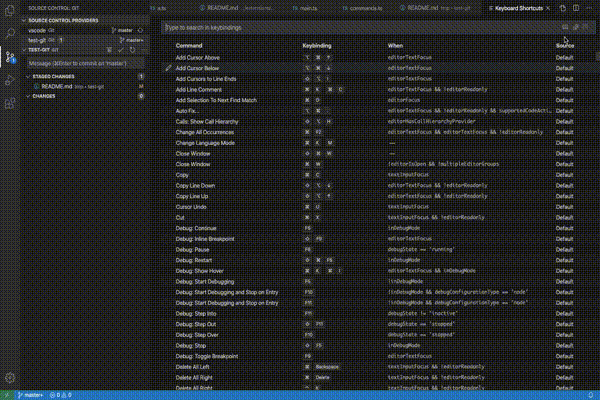Viewport: 600px width, 400px height.
Task: Select the Copy Line Down row
Action: pyautogui.click(x=379, y=186)
